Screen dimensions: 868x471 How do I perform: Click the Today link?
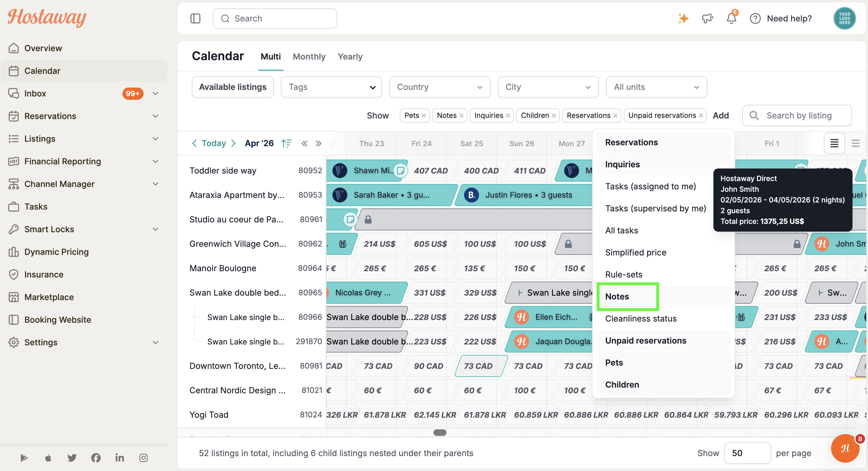[x=214, y=144]
